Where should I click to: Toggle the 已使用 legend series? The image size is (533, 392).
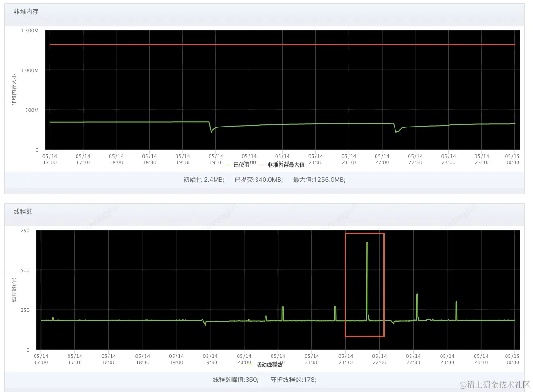tap(237, 165)
